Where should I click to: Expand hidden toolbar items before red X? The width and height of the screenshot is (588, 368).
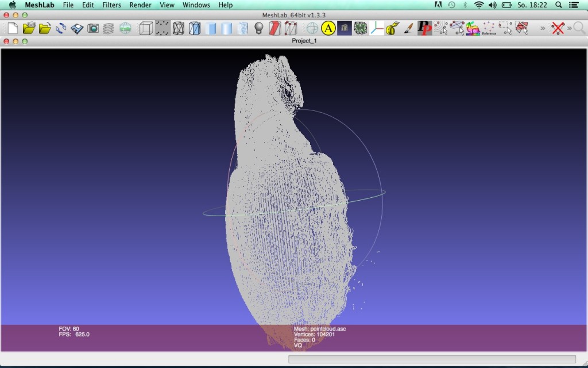coord(542,28)
